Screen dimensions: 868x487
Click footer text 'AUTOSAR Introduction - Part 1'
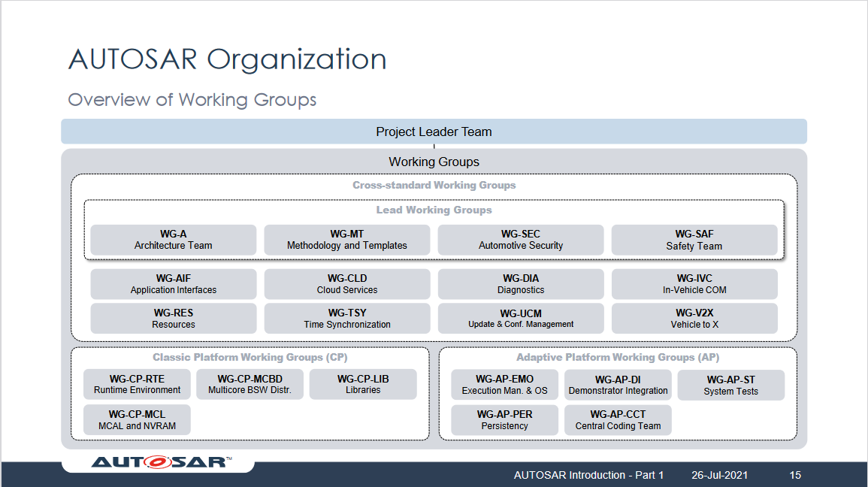click(x=588, y=475)
